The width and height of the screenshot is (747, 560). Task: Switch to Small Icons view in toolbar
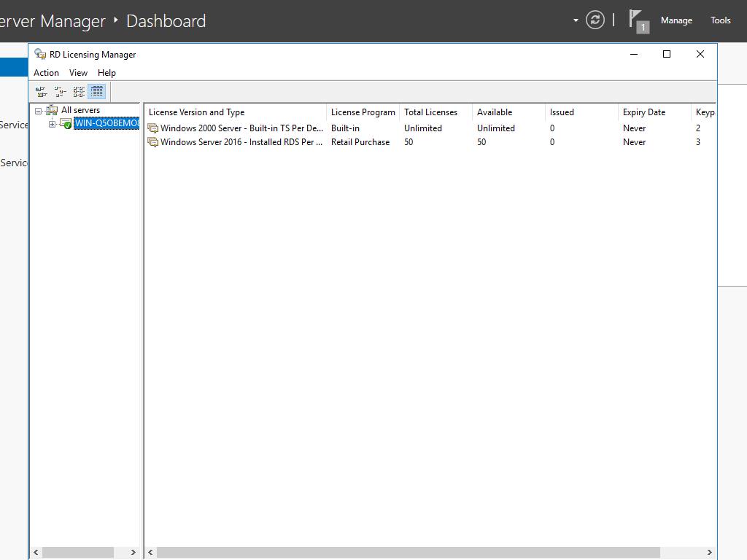(x=60, y=91)
